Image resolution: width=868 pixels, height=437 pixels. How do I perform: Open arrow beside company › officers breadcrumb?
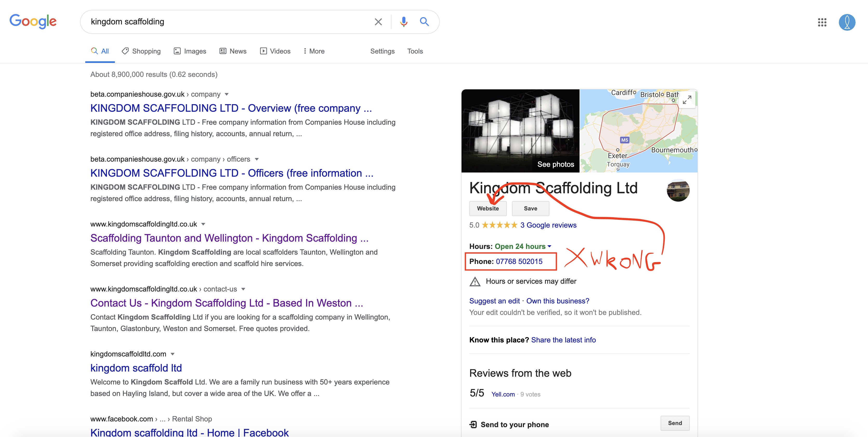coord(257,159)
